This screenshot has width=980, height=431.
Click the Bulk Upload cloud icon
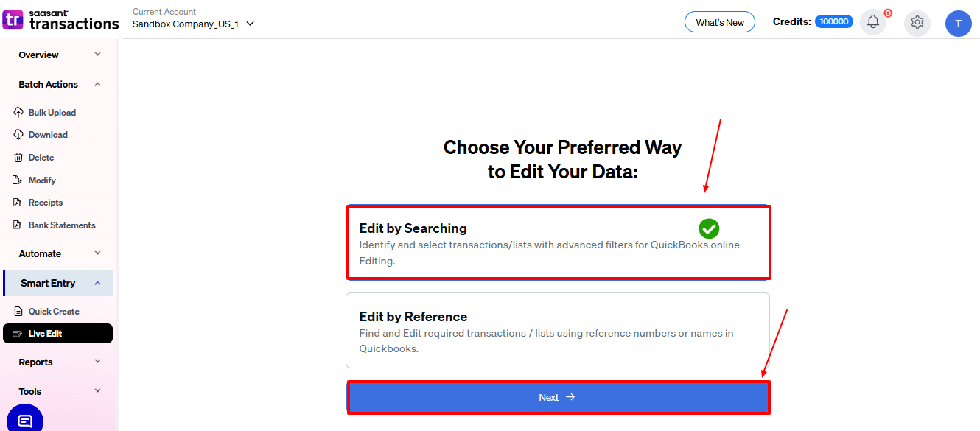click(18, 113)
